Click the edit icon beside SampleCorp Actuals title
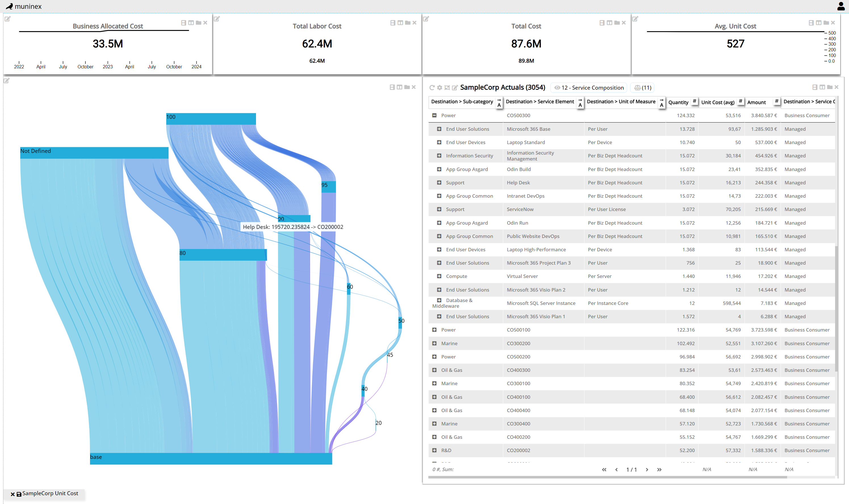Image resolution: width=849 pixels, height=504 pixels. (x=455, y=88)
